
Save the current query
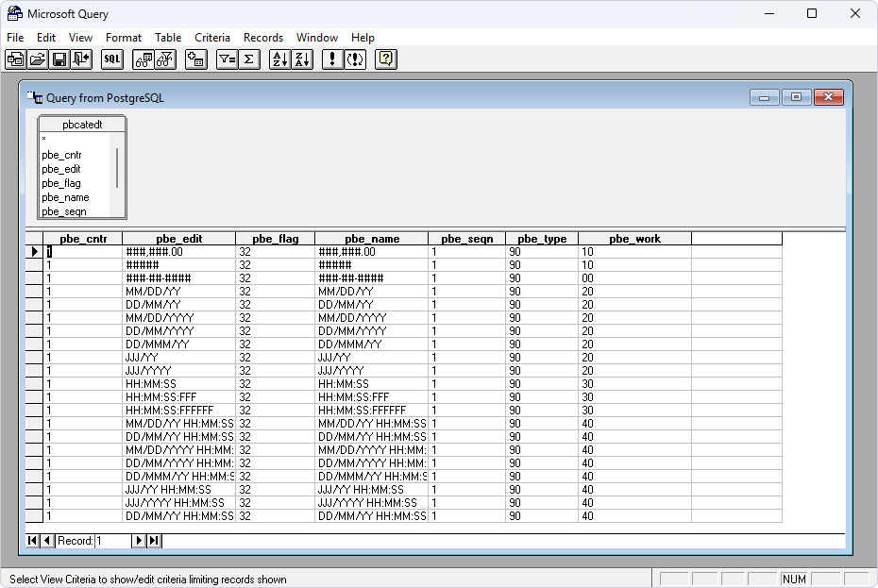tap(59, 59)
